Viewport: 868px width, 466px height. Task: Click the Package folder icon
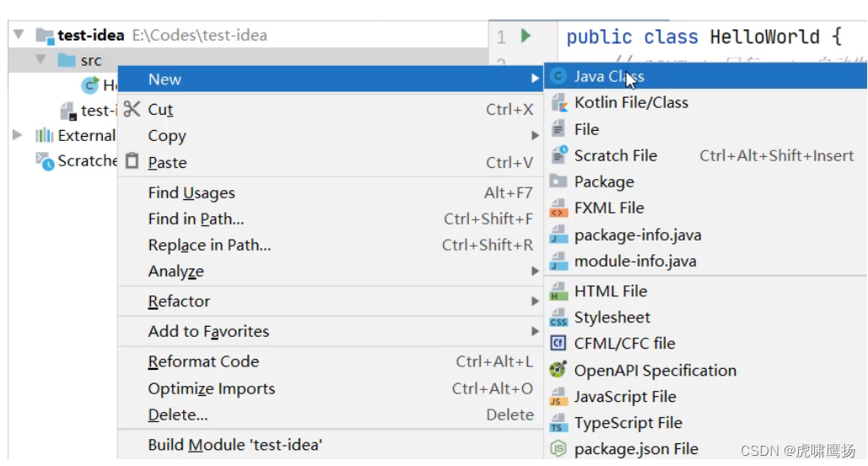pos(558,182)
